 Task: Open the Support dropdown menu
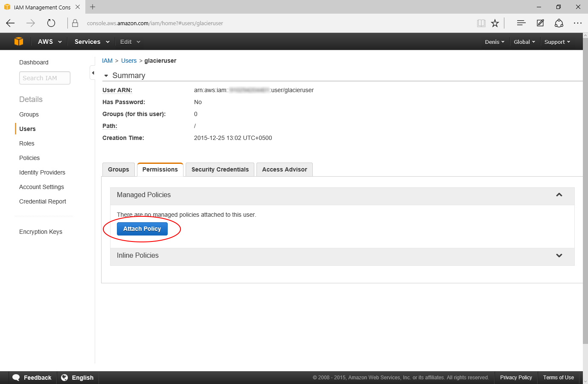pos(557,42)
